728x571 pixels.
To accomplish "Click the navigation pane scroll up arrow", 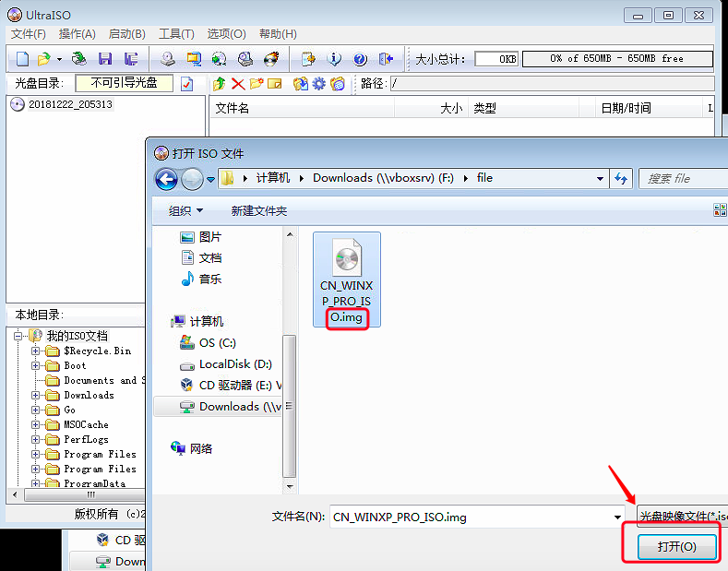I will pyautogui.click(x=290, y=234).
